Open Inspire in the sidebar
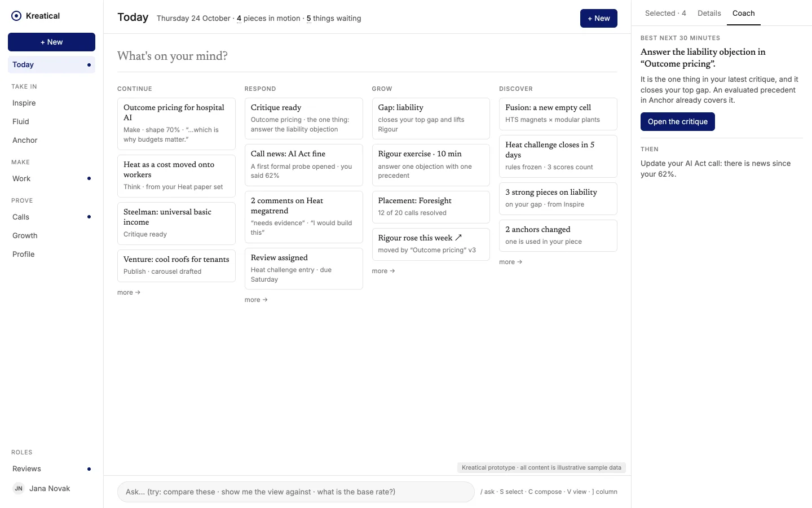 click(x=51, y=103)
